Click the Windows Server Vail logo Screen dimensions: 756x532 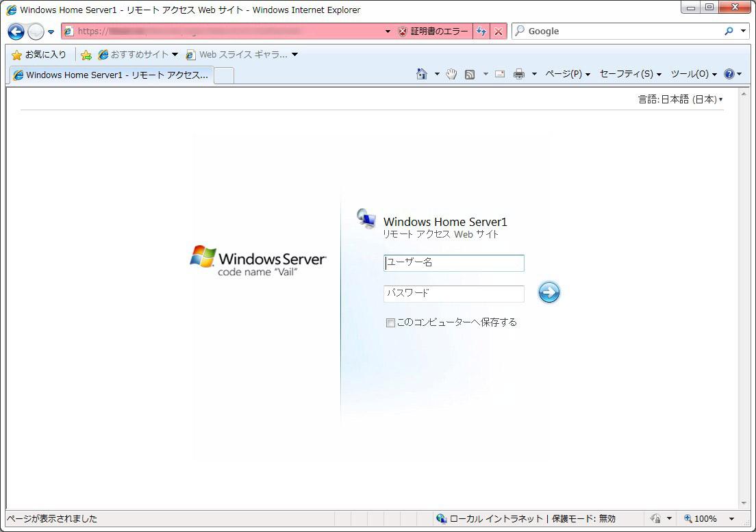coord(258,261)
